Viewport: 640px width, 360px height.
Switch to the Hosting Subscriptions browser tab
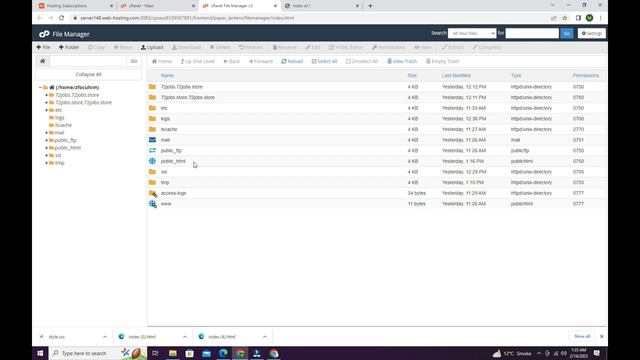[x=75, y=6]
